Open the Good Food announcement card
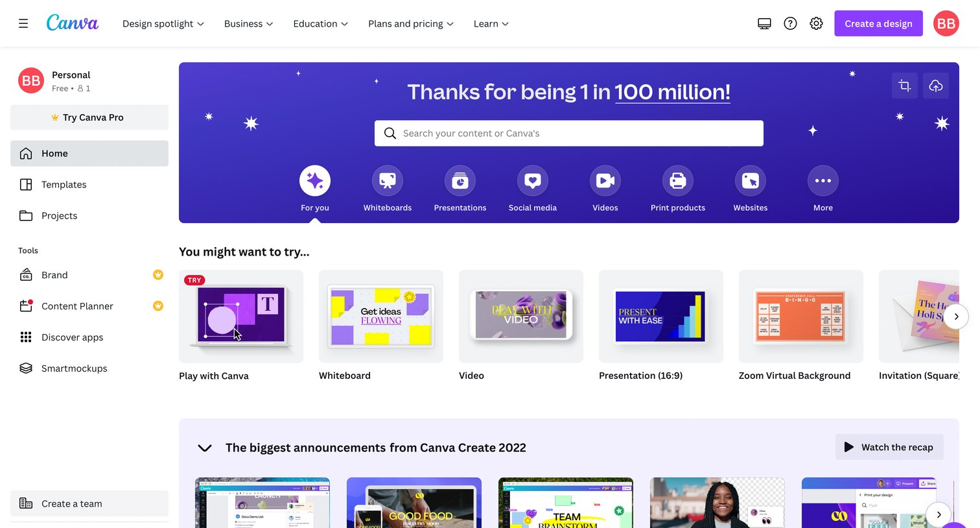Screen dimensions: 980x528 [x=414, y=503]
